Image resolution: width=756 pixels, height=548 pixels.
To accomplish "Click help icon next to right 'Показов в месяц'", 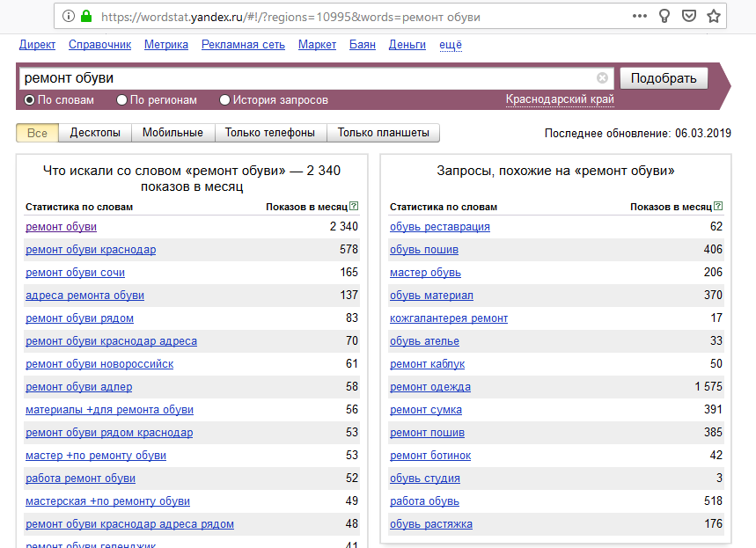I will point(718,207).
